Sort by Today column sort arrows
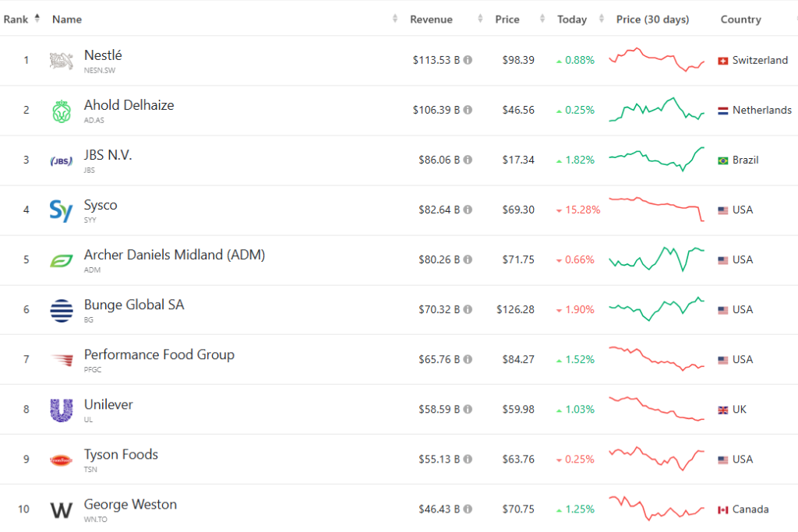This screenshot has height=532, width=798. pyautogui.click(x=601, y=19)
